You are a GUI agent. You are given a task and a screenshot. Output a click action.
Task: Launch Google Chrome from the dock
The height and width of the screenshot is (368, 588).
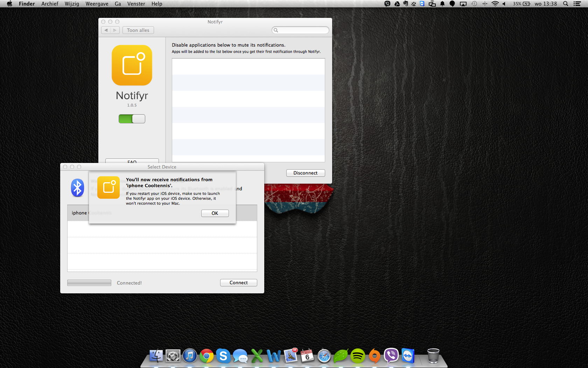coord(206,356)
